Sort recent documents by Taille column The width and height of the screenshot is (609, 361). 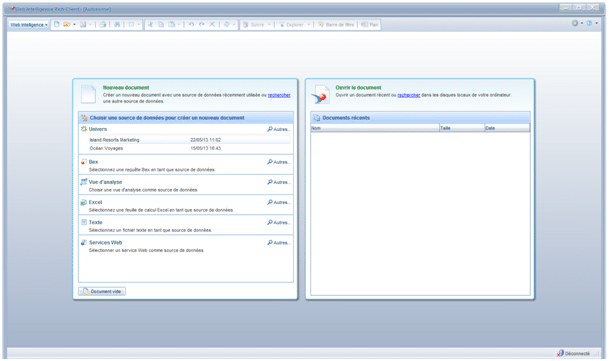pos(462,128)
